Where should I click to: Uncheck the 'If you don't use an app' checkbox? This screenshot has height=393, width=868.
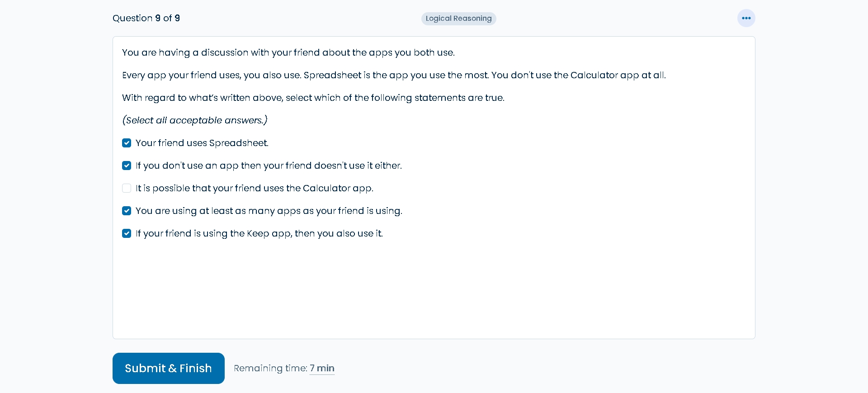[x=127, y=166]
